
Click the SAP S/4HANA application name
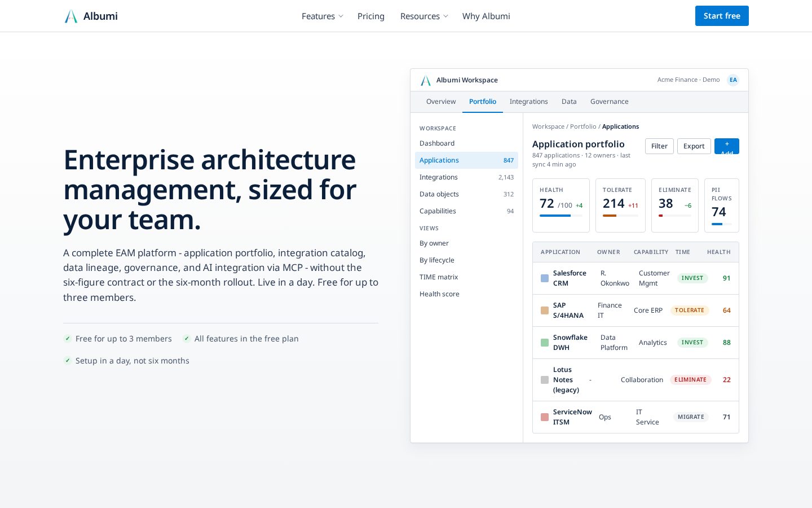(x=568, y=310)
